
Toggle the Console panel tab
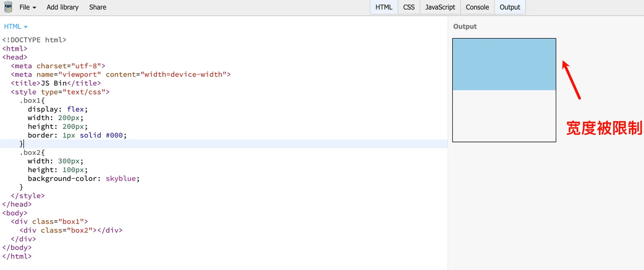click(x=477, y=7)
